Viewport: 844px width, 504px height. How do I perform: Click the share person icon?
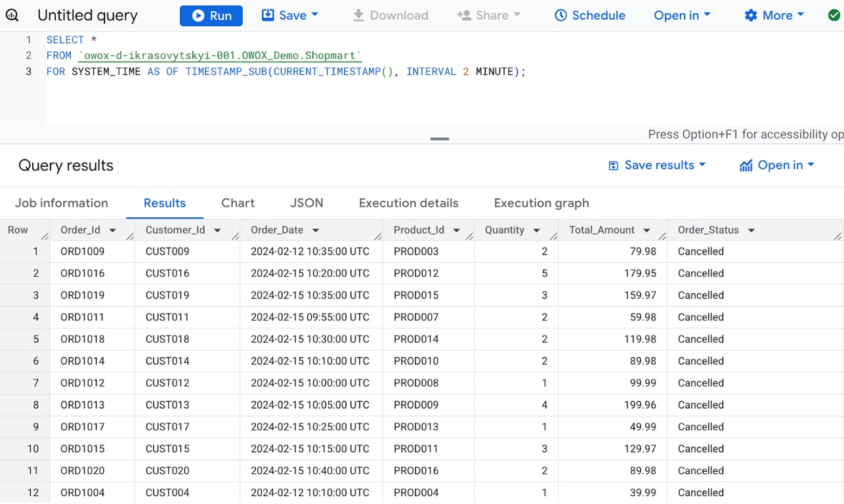pos(464,15)
